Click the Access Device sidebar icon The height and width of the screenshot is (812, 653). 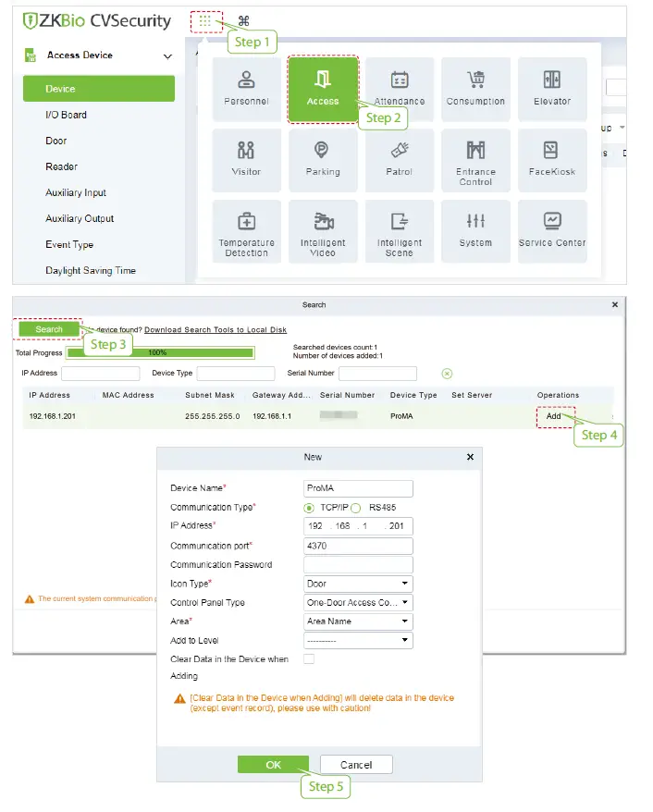(x=31, y=55)
